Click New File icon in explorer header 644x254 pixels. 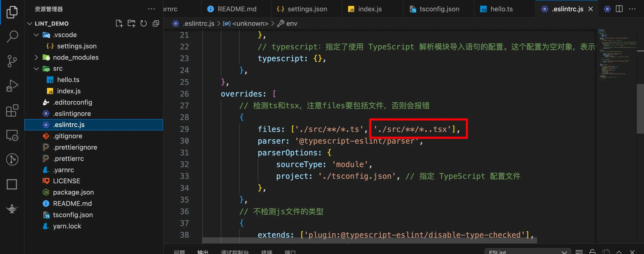coord(119,23)
